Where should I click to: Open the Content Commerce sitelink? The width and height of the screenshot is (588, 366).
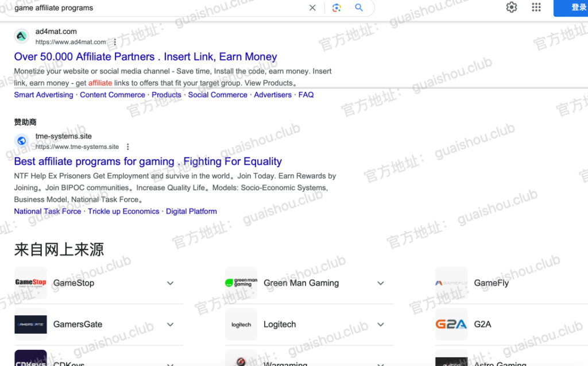coord(112,95)
